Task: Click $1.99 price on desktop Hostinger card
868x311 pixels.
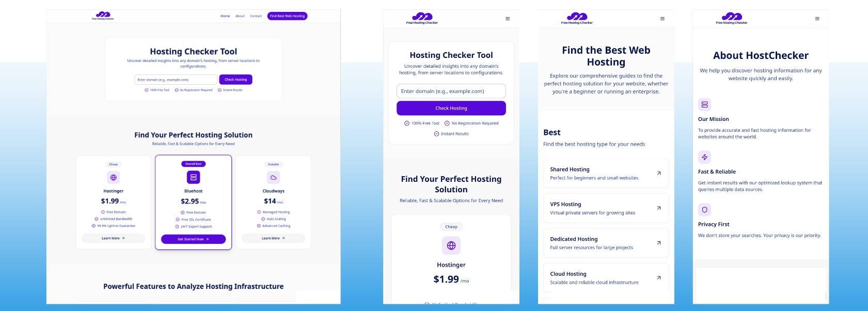Action: tap(110, 201)
